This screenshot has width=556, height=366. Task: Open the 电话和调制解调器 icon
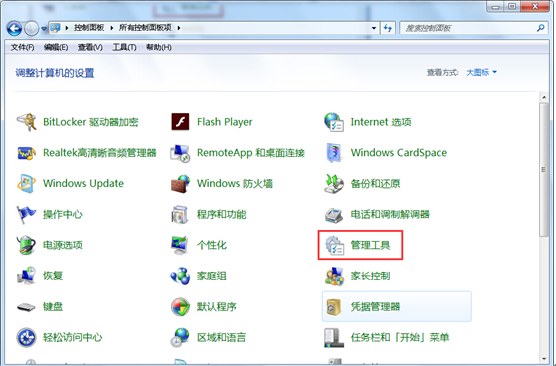(334, 215)
